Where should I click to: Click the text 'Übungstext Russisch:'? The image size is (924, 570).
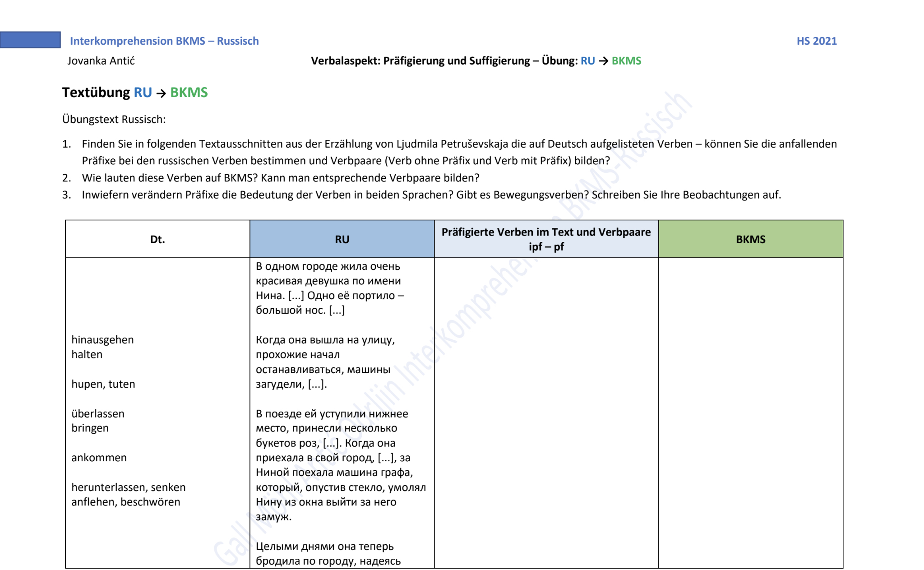[x=114, y=120]
